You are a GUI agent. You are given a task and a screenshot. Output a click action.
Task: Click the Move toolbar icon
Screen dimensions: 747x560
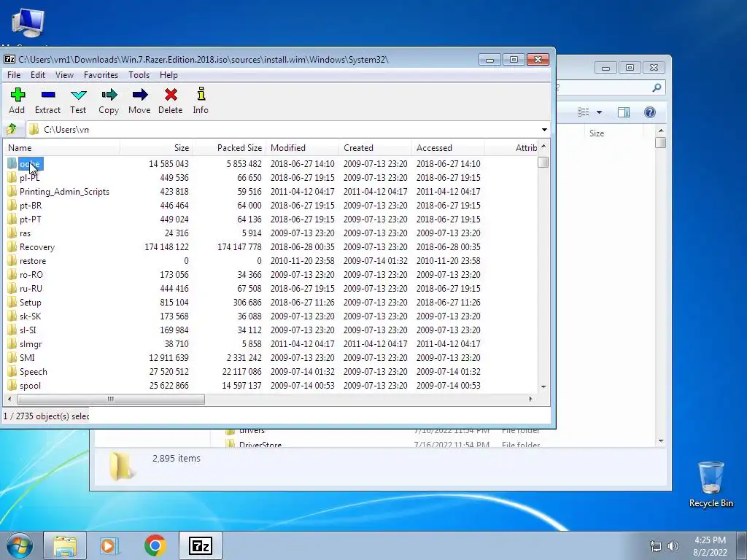tap(139, 95)
